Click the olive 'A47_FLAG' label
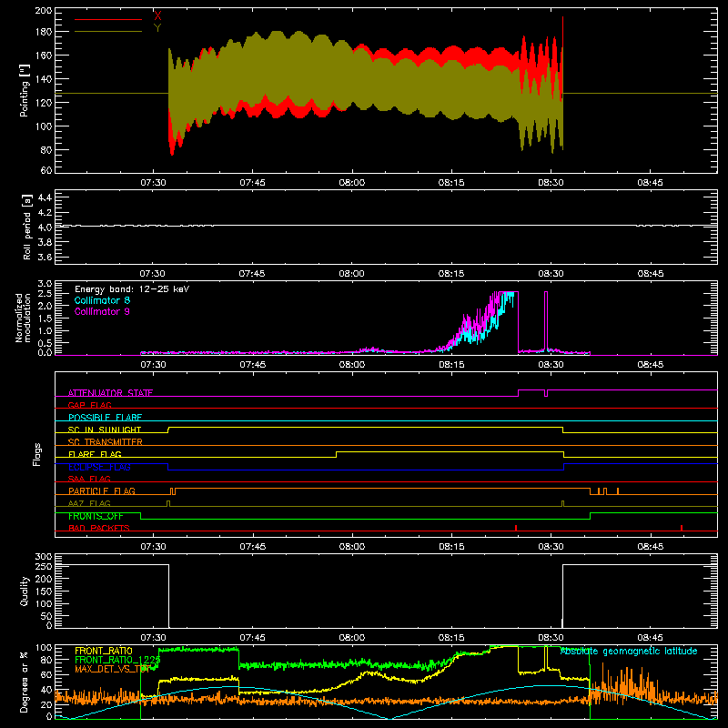 [x=89, y=503]
